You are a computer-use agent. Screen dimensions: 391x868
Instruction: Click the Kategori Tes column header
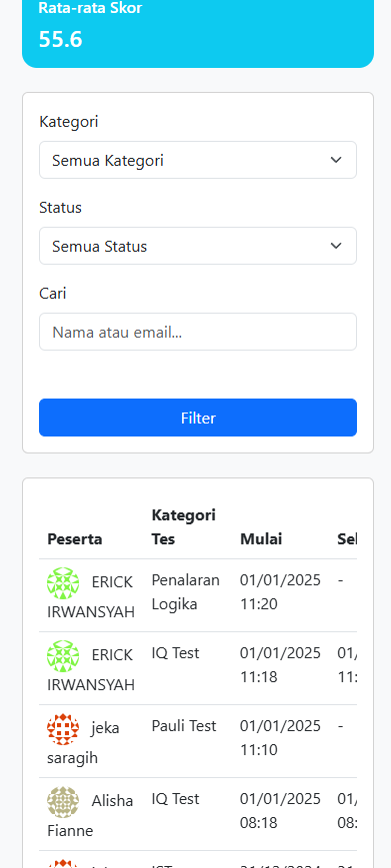184,527
